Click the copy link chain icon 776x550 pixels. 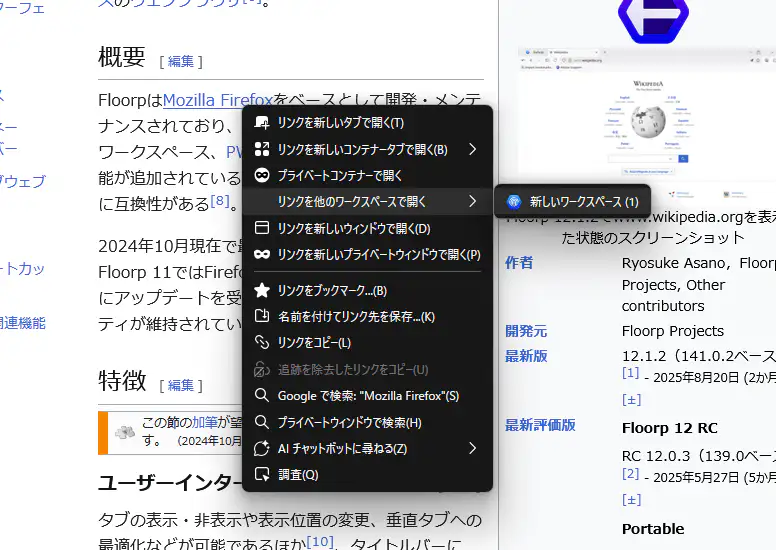click(261, 342)
